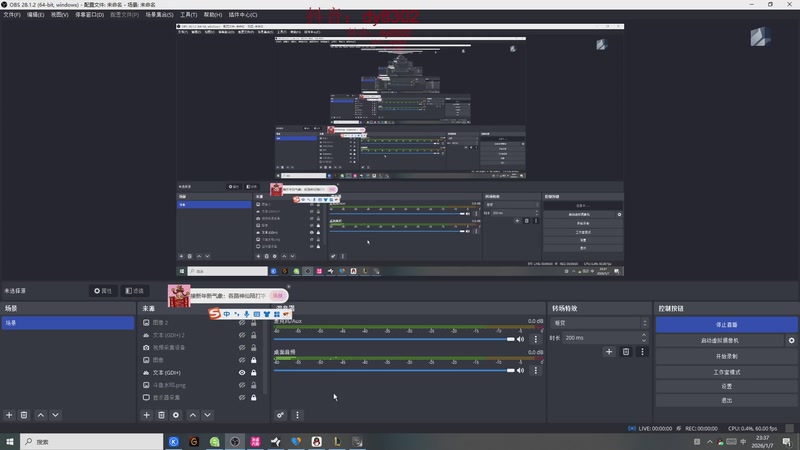
Task: Open source 滤镜 filters button
Action: [x=135, y=291]
